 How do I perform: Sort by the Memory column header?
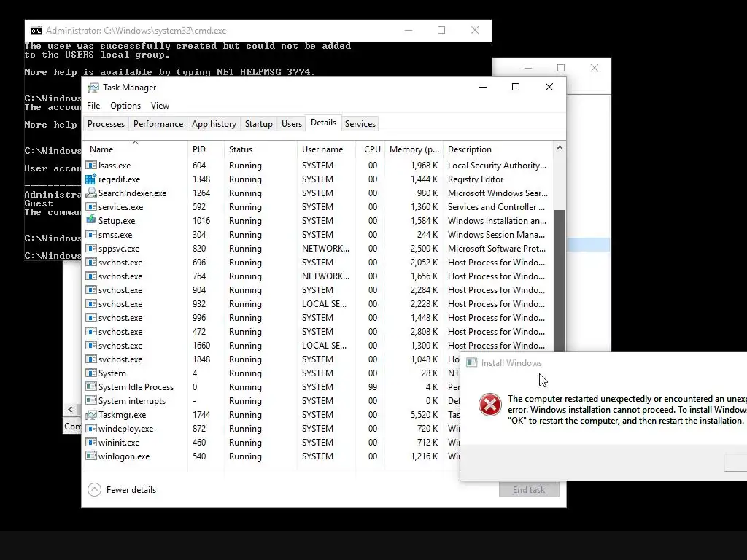coord(414,149)
